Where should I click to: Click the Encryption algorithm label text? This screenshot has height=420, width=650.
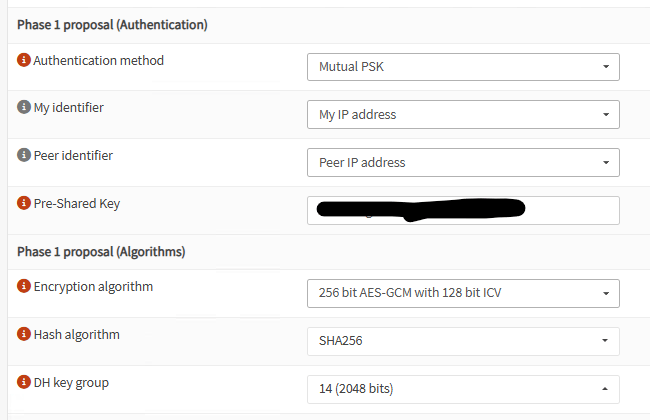tap(93, 286)
